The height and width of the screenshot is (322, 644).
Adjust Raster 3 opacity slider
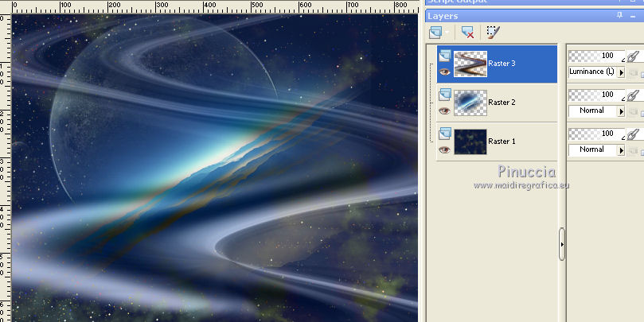[596, 56]
